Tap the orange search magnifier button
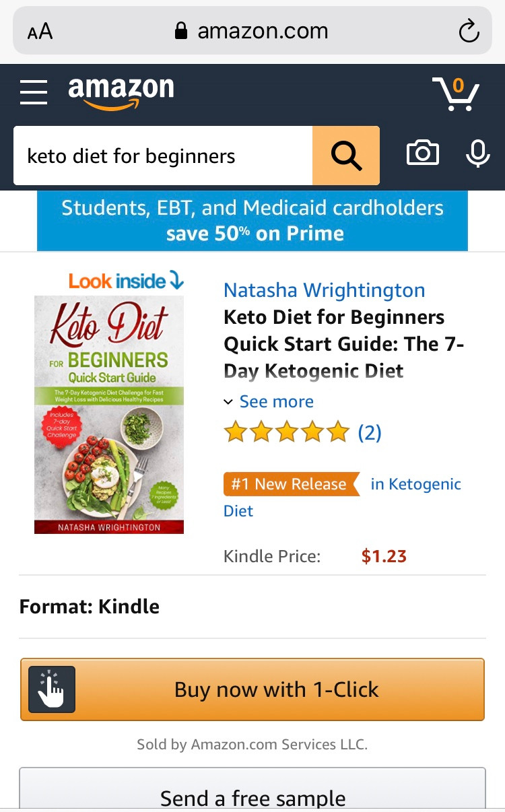This screenshot has height=812, width=505. click(x=346, y=156)
